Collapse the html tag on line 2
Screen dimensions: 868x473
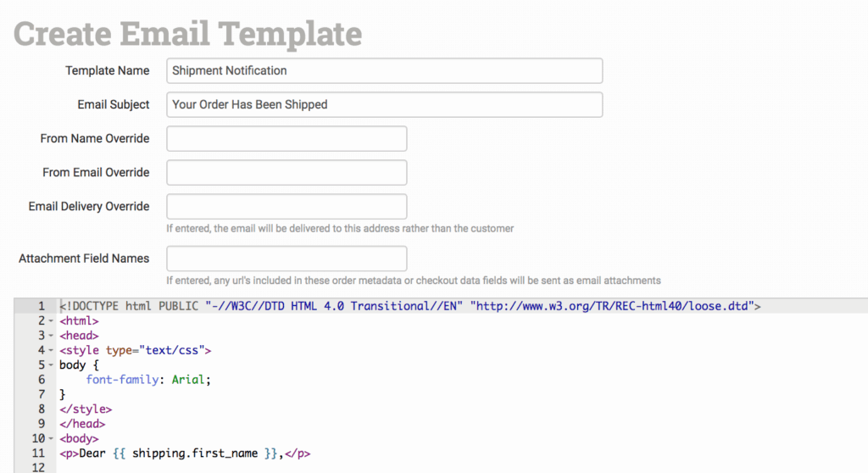click(51, 321)
